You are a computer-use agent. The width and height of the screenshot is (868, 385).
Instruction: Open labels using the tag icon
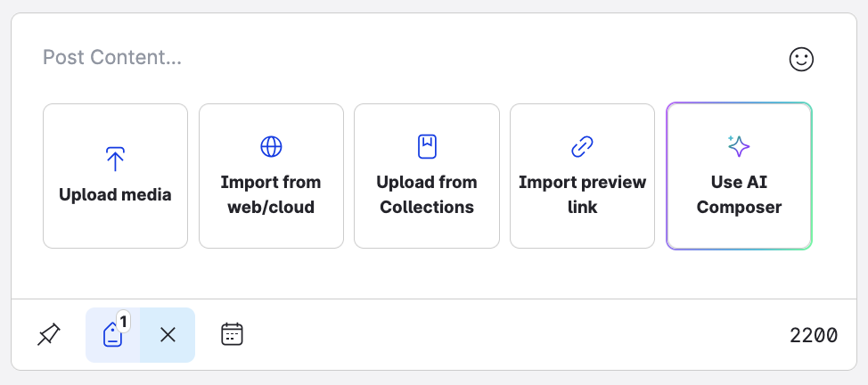[112, 336]
